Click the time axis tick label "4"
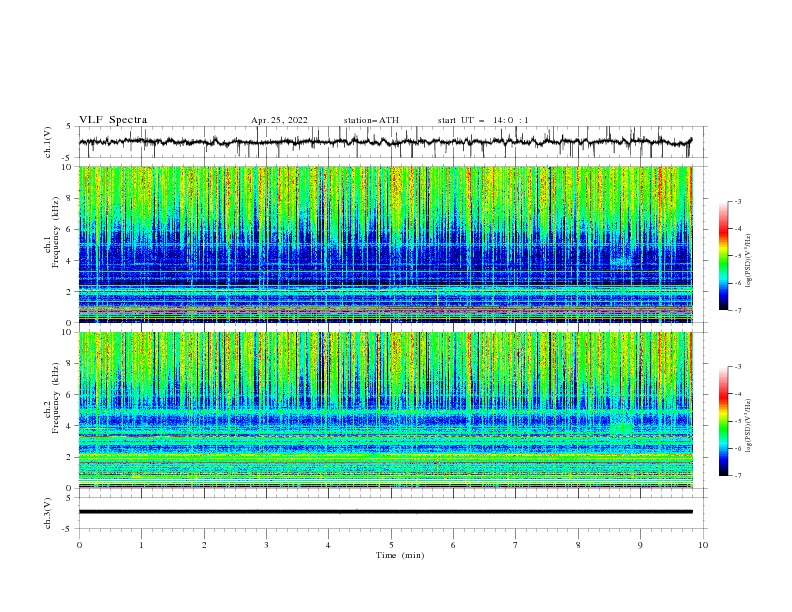792x612 pixels. [328, 545]
